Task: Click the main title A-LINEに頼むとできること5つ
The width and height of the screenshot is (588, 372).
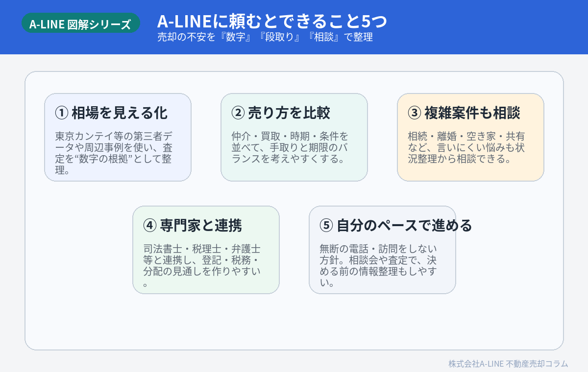Action: tap(272, 21)
